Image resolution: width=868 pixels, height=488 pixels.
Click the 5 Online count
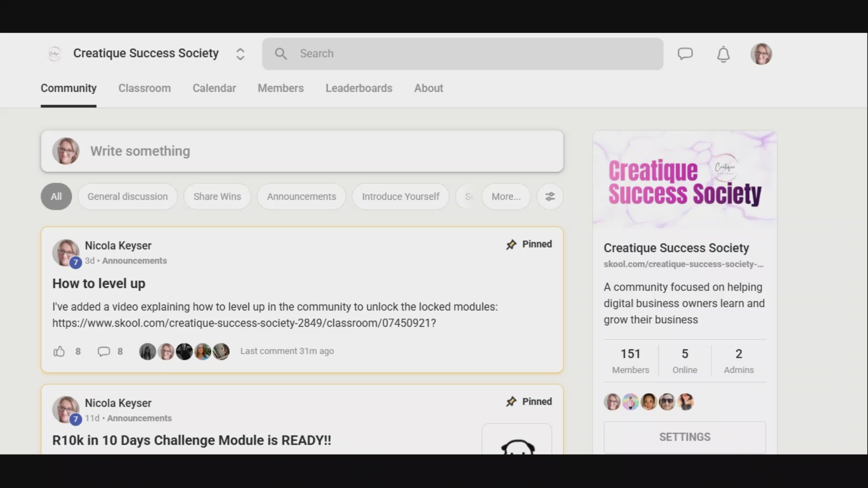[685, 361]
